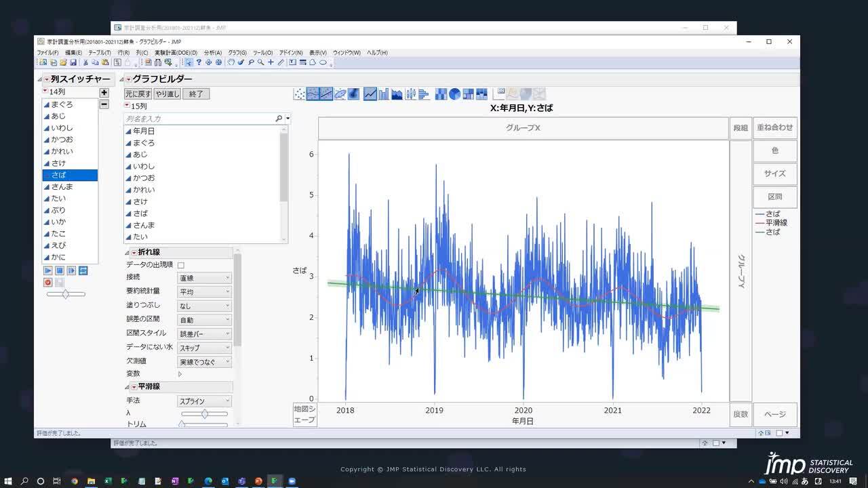Select the Area chart element icon

coord(397,94)
